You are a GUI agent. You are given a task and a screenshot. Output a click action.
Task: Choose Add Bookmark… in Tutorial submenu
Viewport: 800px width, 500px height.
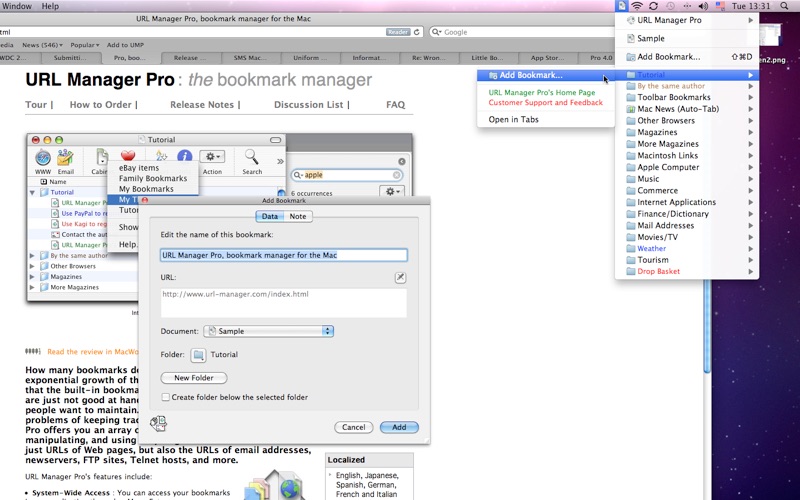(545, 75)
